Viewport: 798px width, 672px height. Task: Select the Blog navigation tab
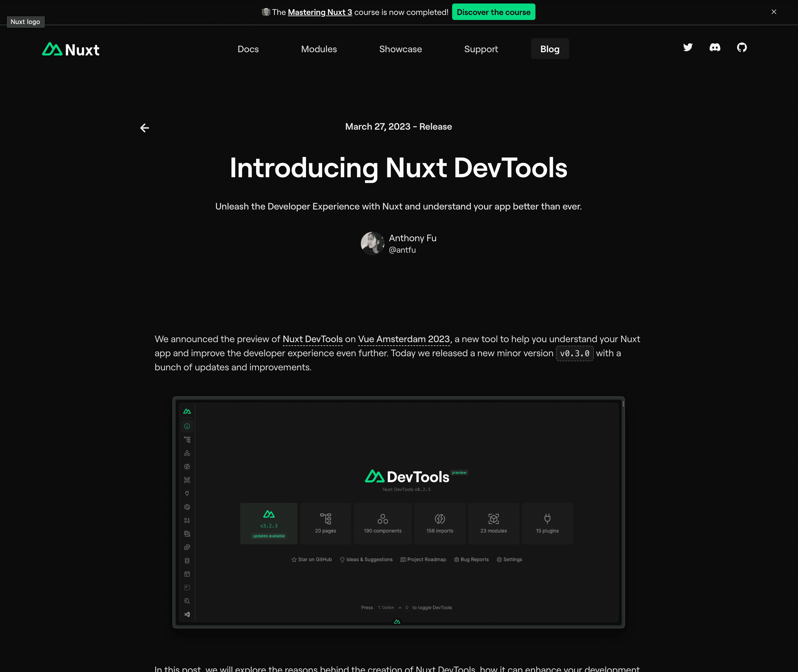[x=550, y=49]
